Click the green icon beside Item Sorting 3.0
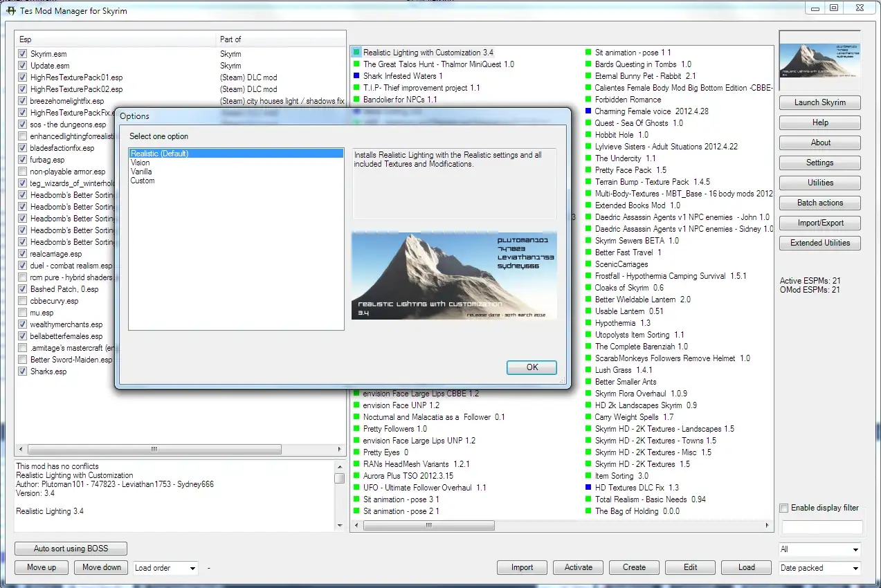 [588, 475]
